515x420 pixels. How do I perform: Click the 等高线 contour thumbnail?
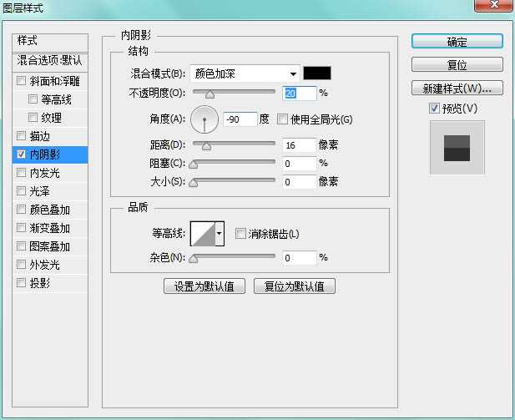tap(203, 234)
